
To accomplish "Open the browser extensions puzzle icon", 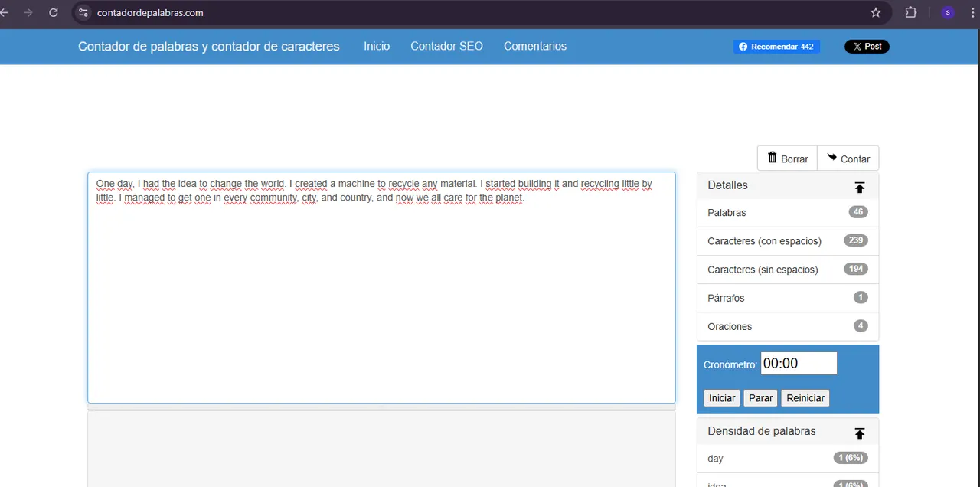I will pyautogui.click(x=911, y=12).
